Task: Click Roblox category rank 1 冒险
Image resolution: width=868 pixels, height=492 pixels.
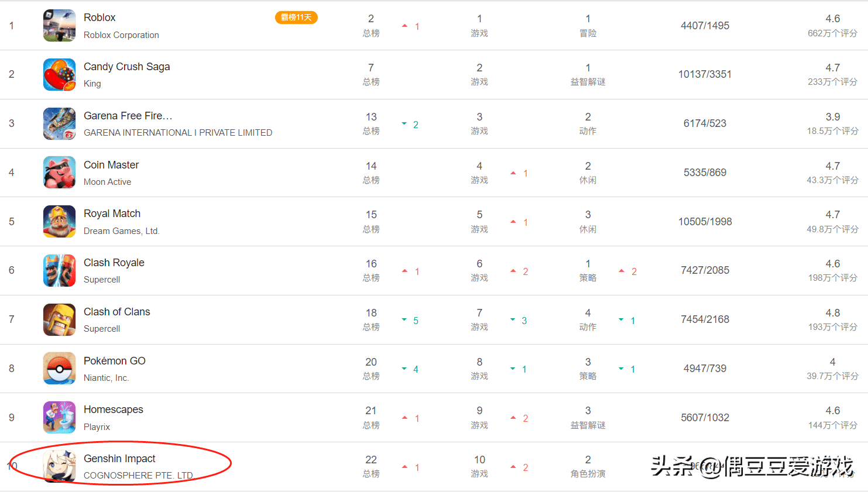Action: click(x=588, y=26)
